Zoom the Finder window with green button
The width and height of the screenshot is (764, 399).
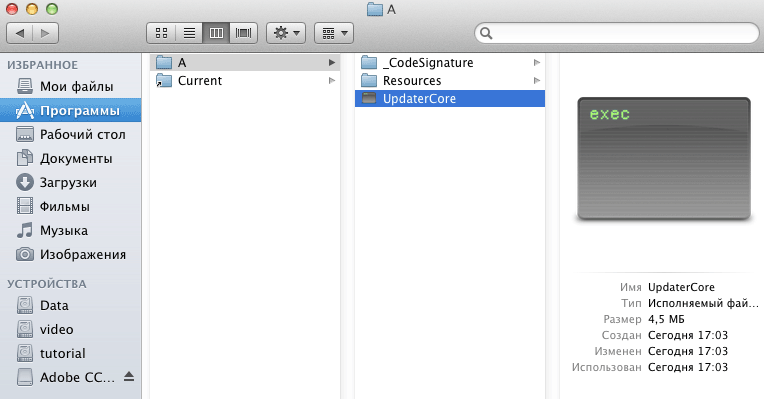[x=52, y=9]
